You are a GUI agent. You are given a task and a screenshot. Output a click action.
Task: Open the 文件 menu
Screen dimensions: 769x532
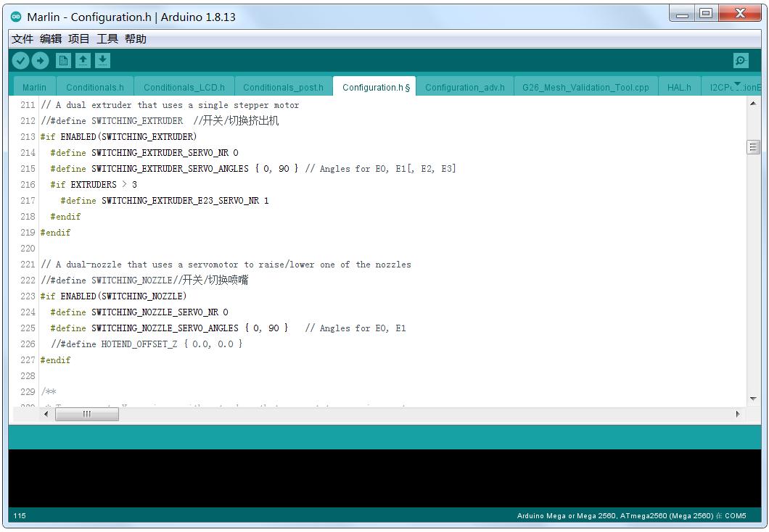point(22,39)
